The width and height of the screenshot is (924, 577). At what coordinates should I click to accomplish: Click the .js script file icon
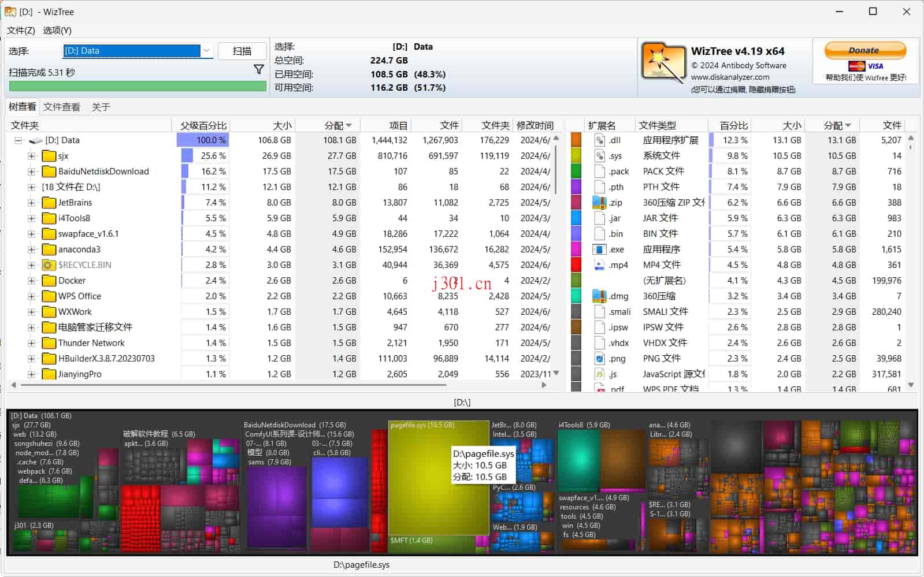click(x=599, y=374)
